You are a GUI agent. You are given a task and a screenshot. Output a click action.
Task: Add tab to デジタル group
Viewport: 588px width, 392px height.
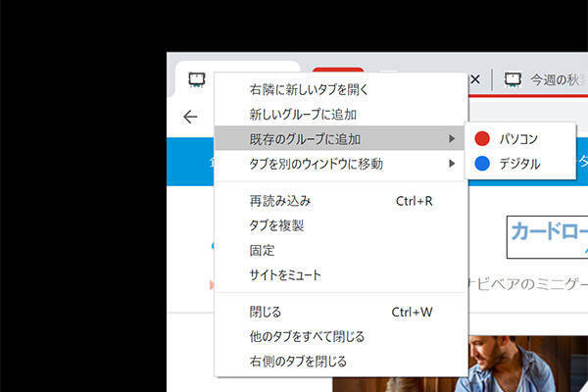(x=520, y=164)
